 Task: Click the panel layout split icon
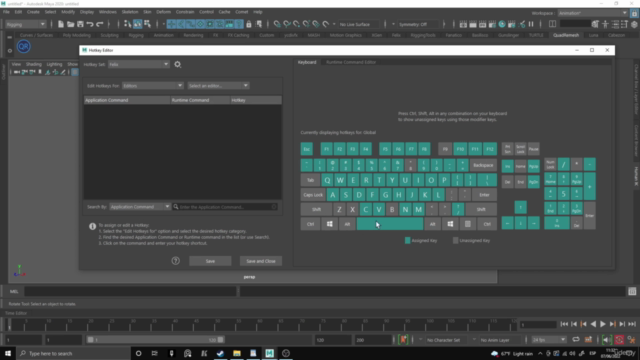[552, 24]
